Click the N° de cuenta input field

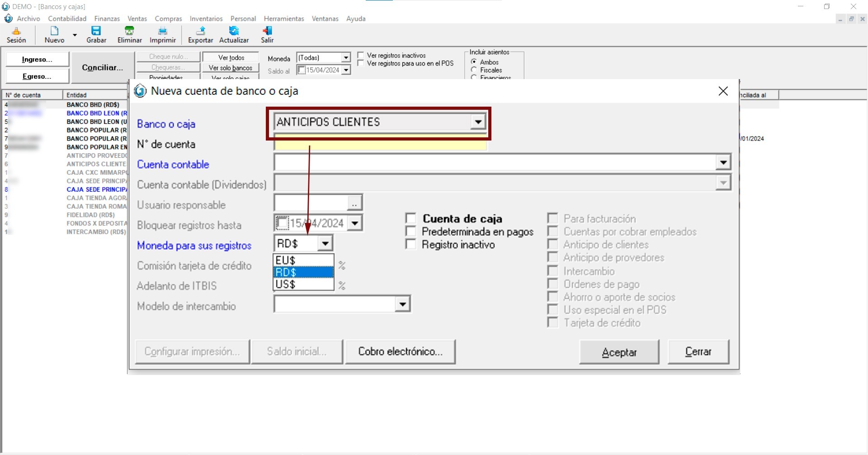(x=380, y=145)
